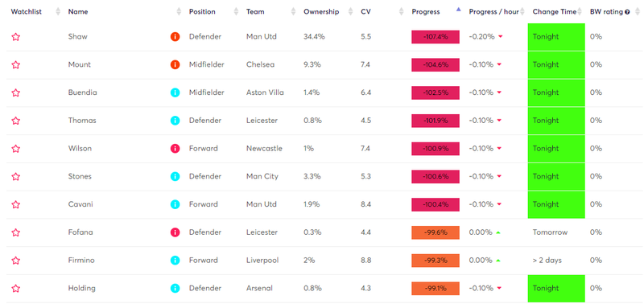Sort by the Ownership column sort arrows
This screenshot has height=304, width=644.
coord(350,12)
